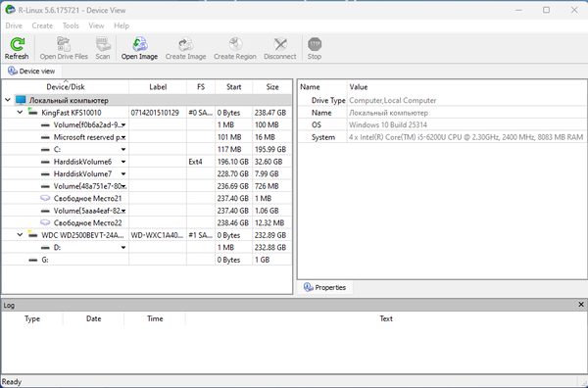
Task: Click the Log panel Date column header
Action: [x=93, y=318]
